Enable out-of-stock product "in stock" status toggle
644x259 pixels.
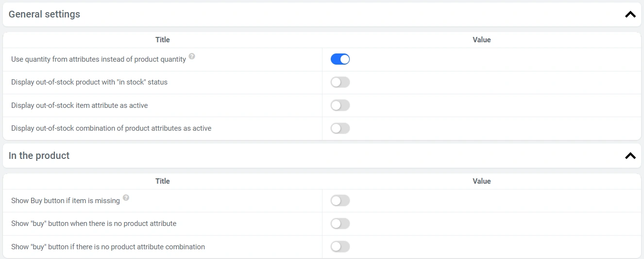point(340,82)
